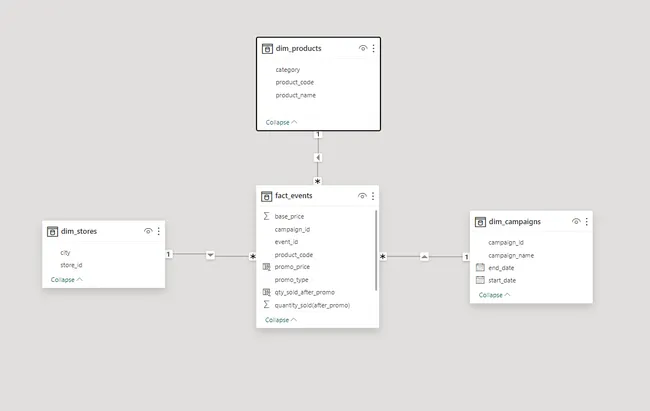Open more options for dim_products
The width and height of the screenshot is (650, 411).
374,49
